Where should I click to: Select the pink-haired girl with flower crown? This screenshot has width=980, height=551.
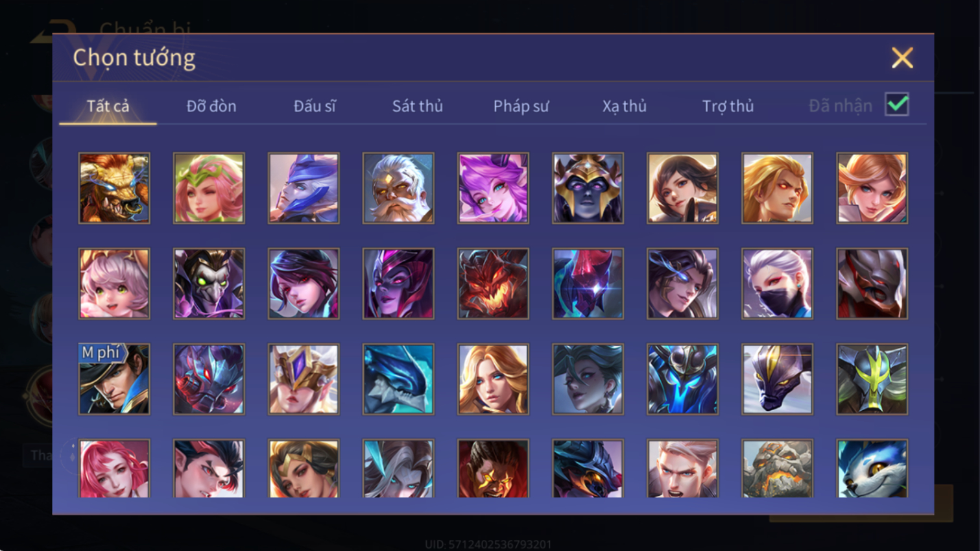pyautogui.click(x=209, y=188)
